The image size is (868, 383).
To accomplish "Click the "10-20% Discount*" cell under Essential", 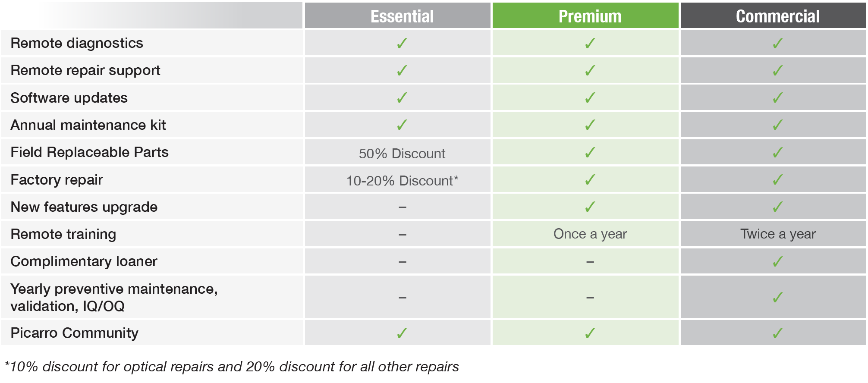I will tap(402, 181).
